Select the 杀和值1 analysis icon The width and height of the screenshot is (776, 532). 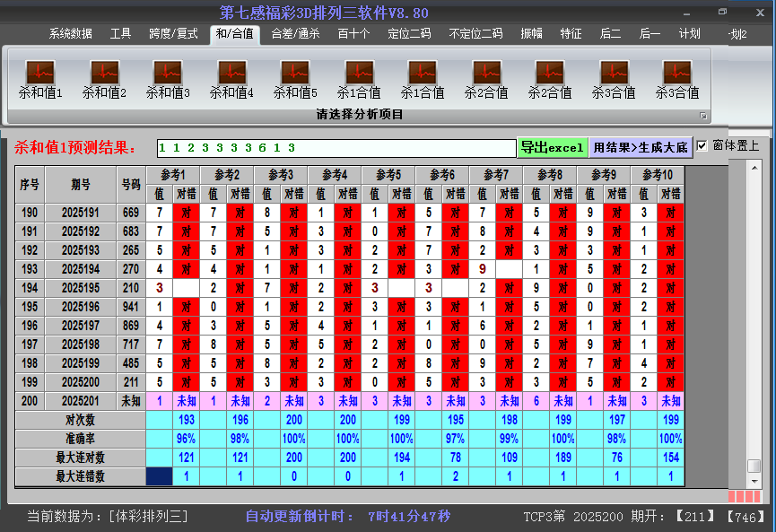point(40,79)
